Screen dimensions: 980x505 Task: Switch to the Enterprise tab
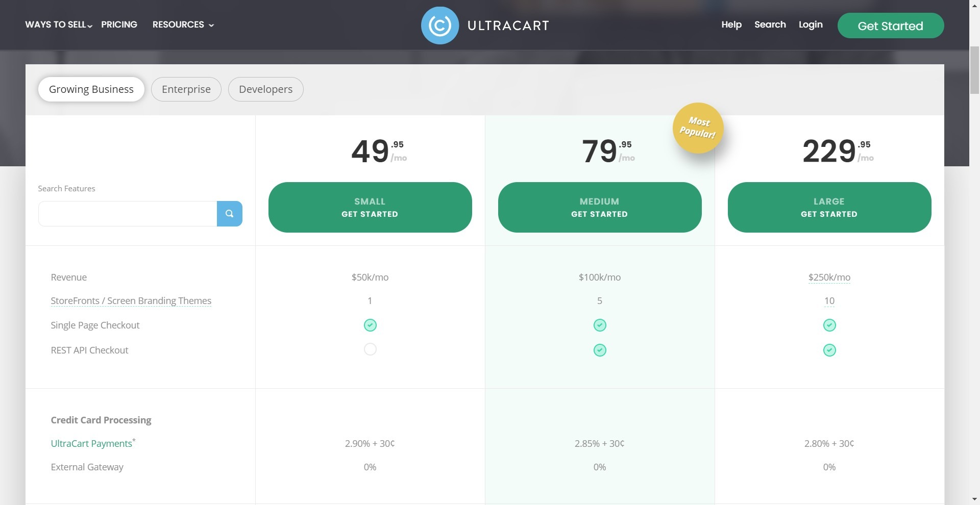186,89
